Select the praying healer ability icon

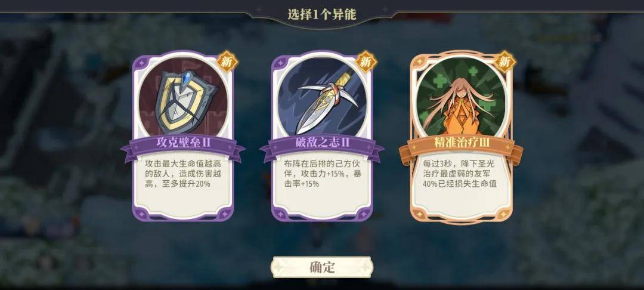tap(461, 97)
